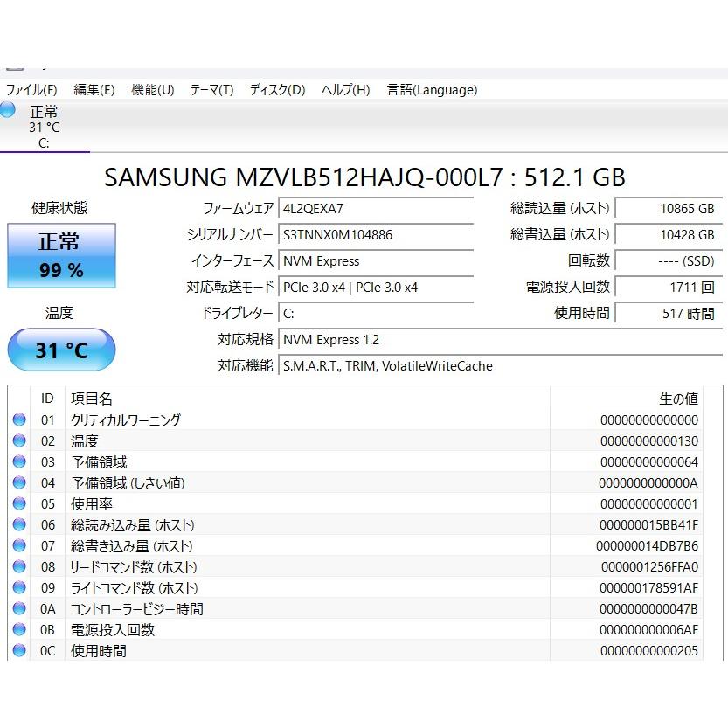Select the 電源投入回数 attribute name in row 0B

pos(113,629)
